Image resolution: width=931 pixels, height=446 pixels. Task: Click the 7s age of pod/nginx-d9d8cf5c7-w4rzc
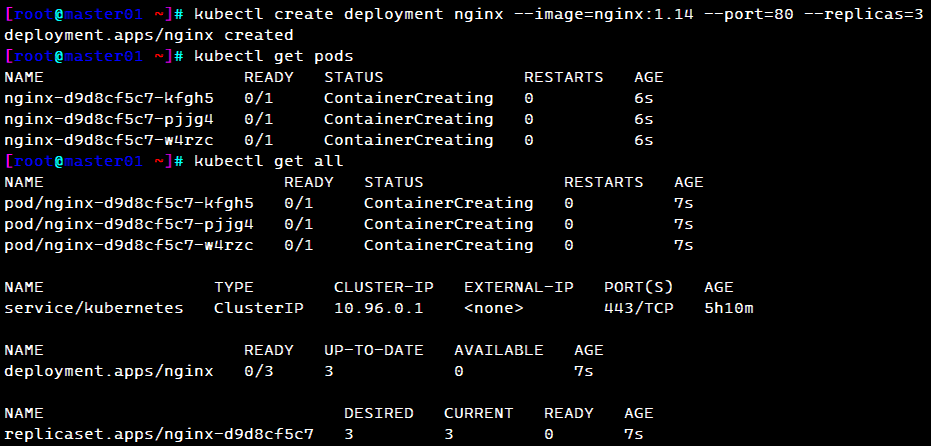[x=683, y=245]
